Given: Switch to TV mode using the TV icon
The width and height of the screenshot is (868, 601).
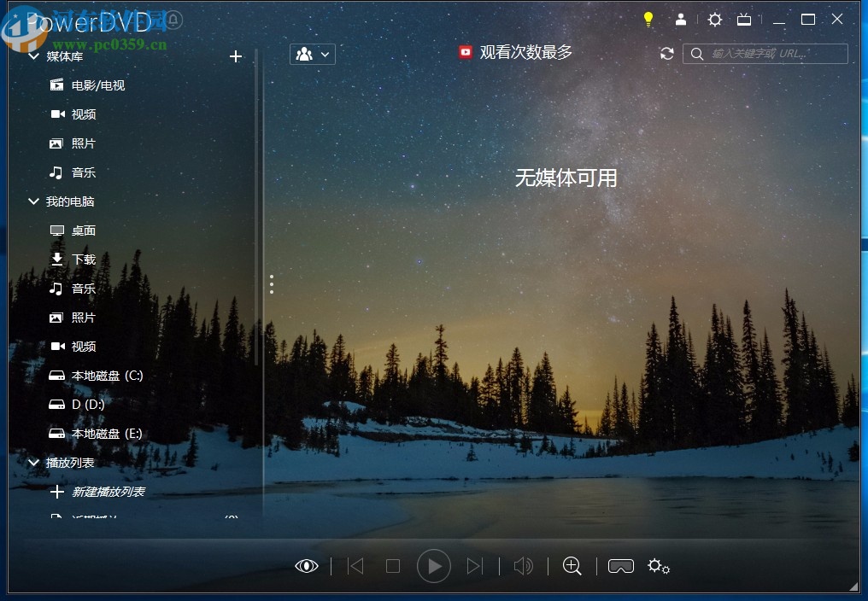Looking at the screenshot, I should (744, 19).
